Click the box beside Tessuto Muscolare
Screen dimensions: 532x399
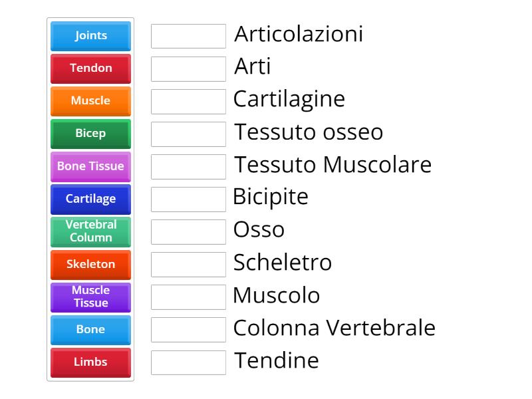pos(188,166)
